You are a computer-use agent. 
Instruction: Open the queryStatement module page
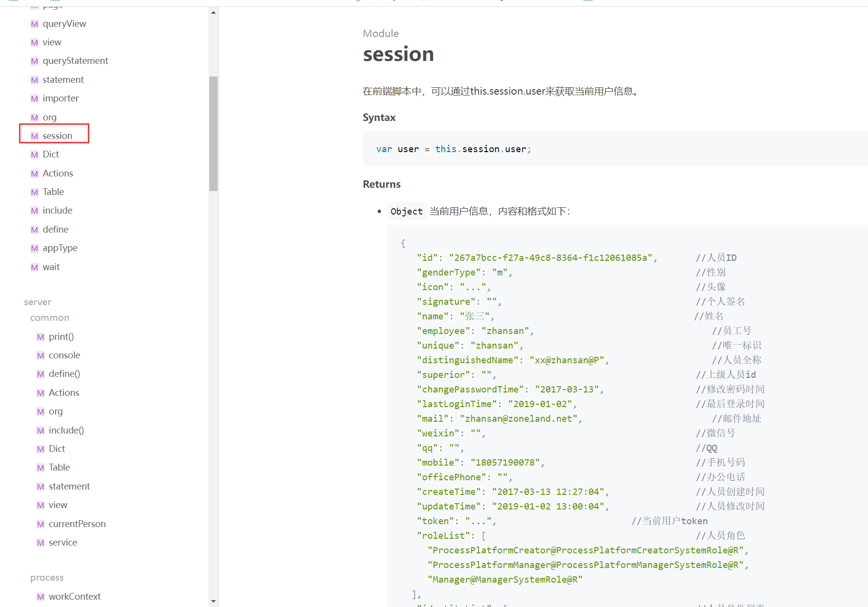[x=75, y=61]
